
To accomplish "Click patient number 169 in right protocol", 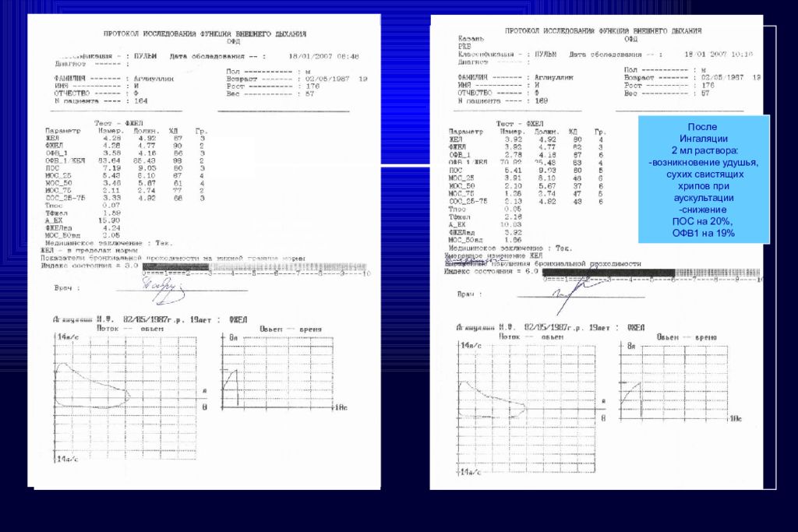I will 542,100.
